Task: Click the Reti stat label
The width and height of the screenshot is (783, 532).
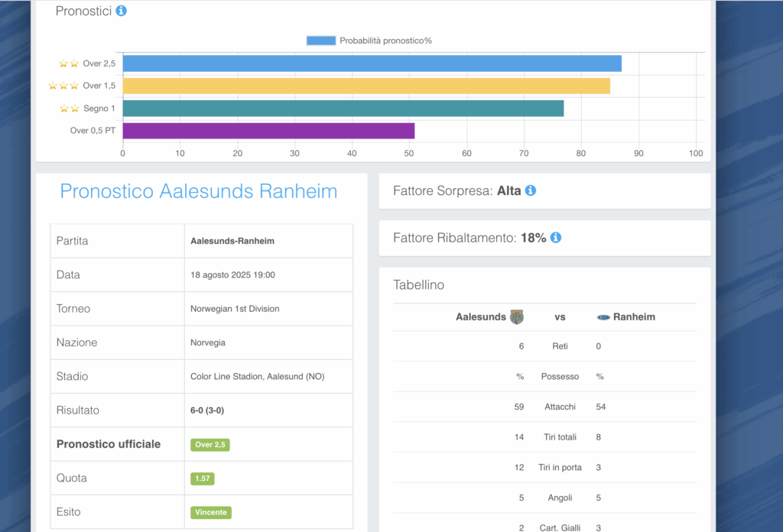Action: (560, 346)
